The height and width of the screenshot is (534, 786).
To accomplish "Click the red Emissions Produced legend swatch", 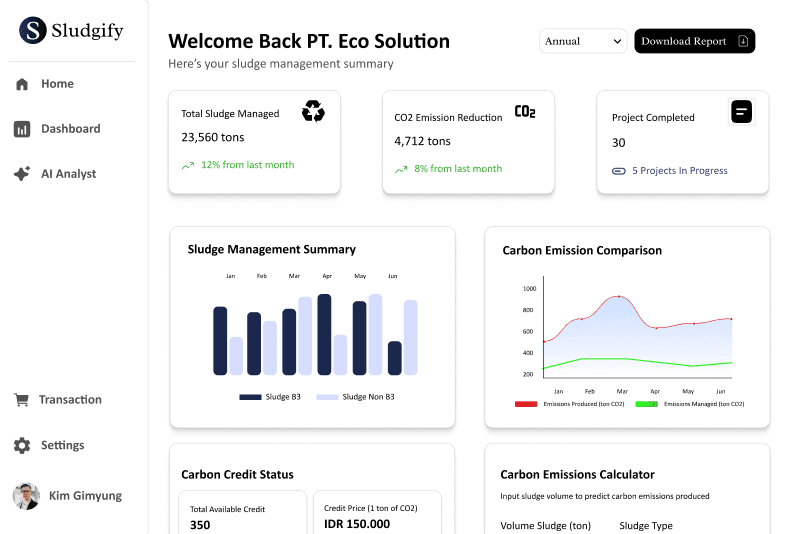I will 526,404.
